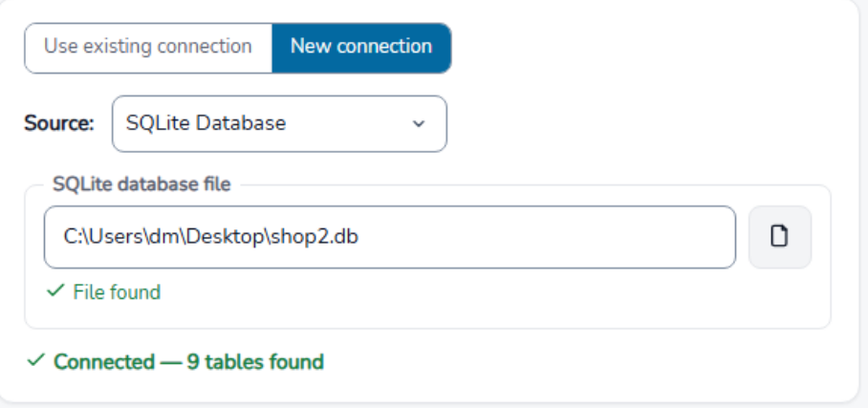This screenshot has height=408, width=868.
Task: Switch to Use existing connection
Action: coord(148,48)
